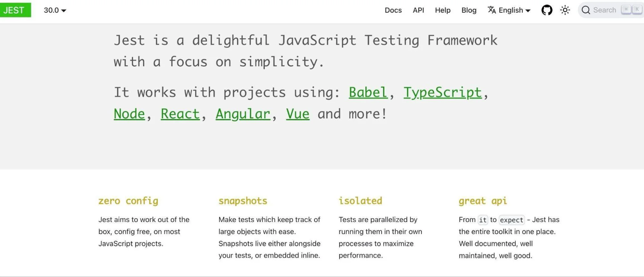This screenshot has height=277, width=644.
Task: Open the Angular link
Action: (x=243, y=114)
